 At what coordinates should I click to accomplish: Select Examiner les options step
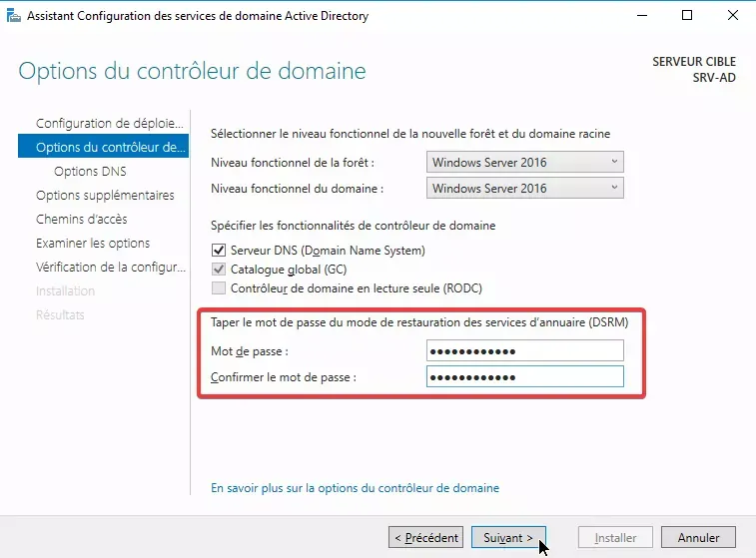(x=93, y=244)
